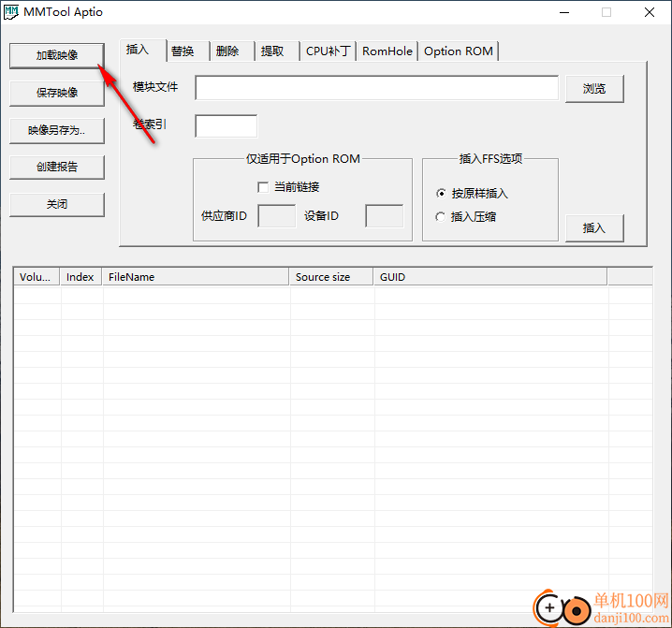Click the GUID column header
672x628 pixels.
489,277
